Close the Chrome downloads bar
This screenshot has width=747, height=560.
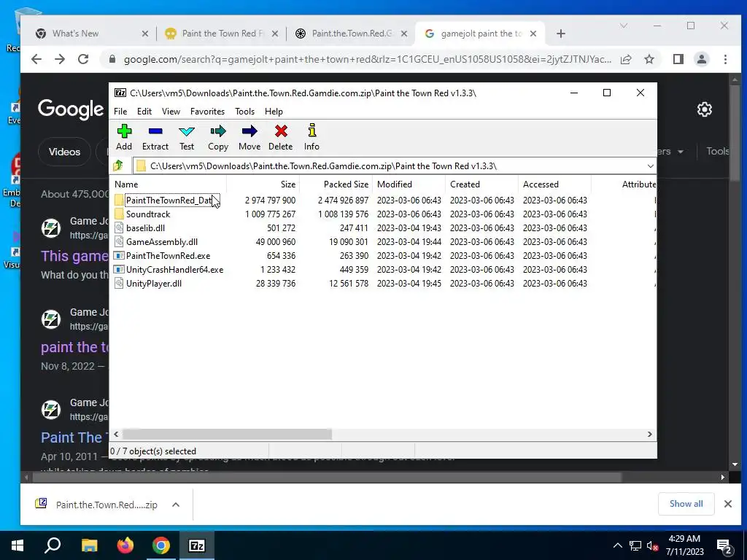(727, 504)
